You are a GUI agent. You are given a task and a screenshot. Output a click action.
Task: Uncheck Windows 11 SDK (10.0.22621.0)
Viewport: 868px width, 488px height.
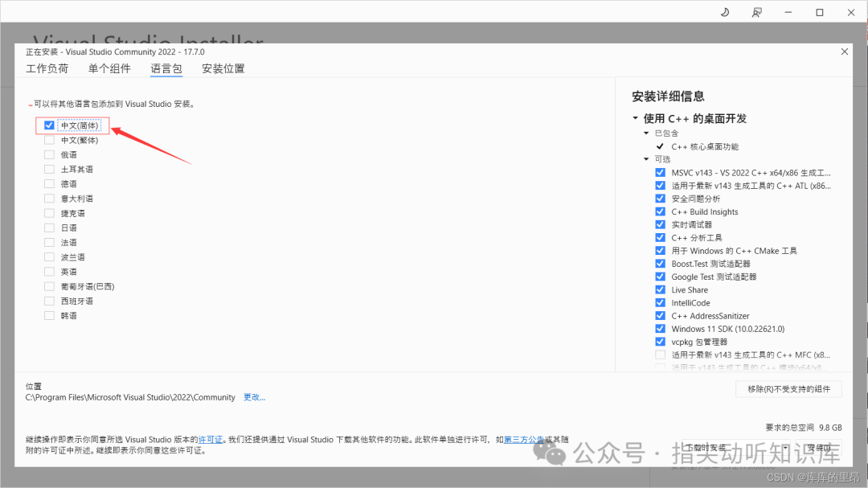click(x=660, y=329)
